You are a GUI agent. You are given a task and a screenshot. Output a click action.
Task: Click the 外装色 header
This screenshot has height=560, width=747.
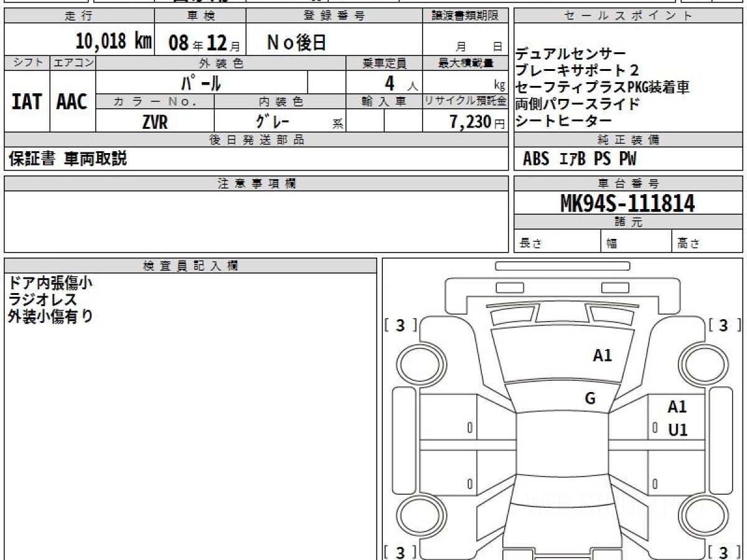coord(221,63)
